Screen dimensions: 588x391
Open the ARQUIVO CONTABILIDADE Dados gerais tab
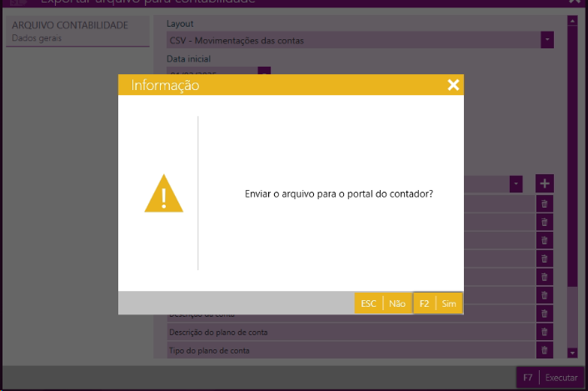coord(69,31)
